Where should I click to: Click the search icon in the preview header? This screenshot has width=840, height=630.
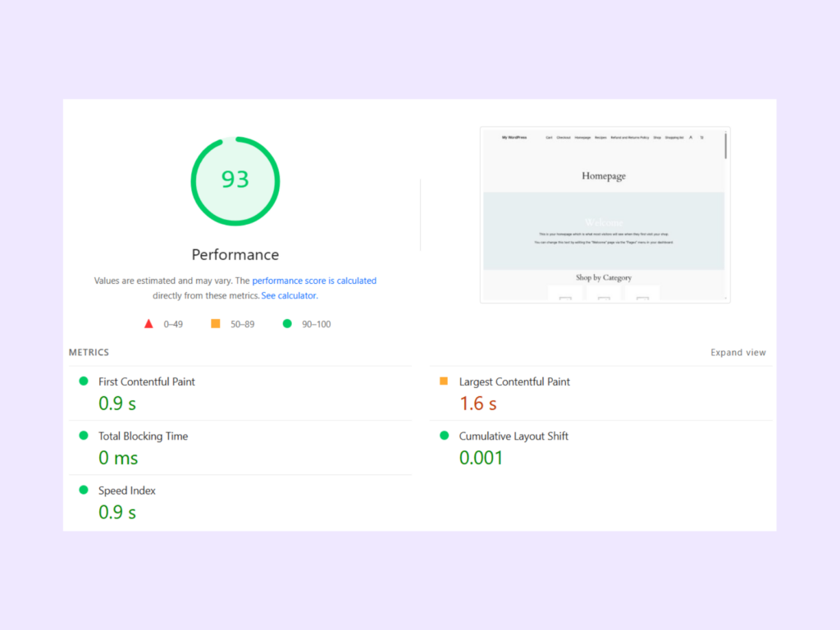click(x=691, y=138)
